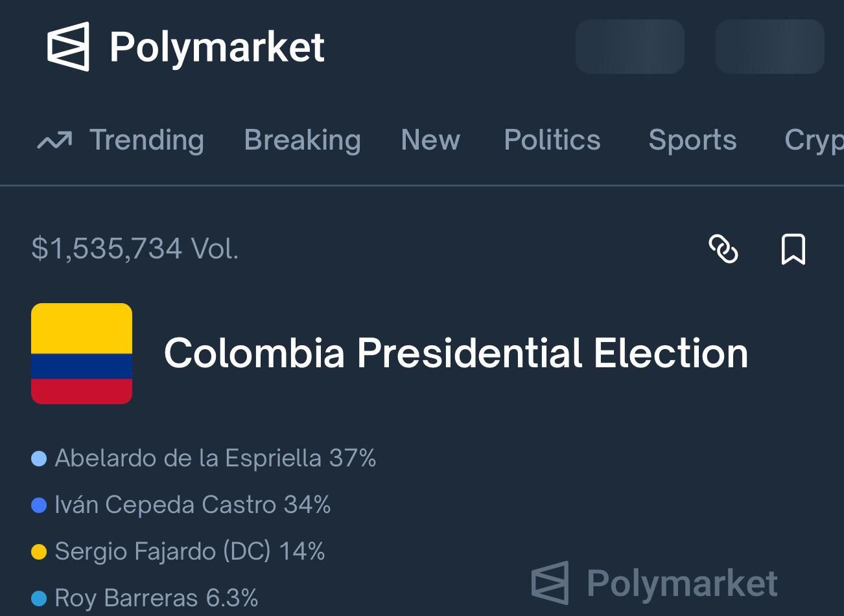Select the Iván Cepeda Castro 34% entry
Image resolution: width=844 pixels, height=616 pixels.
[193, 505]
